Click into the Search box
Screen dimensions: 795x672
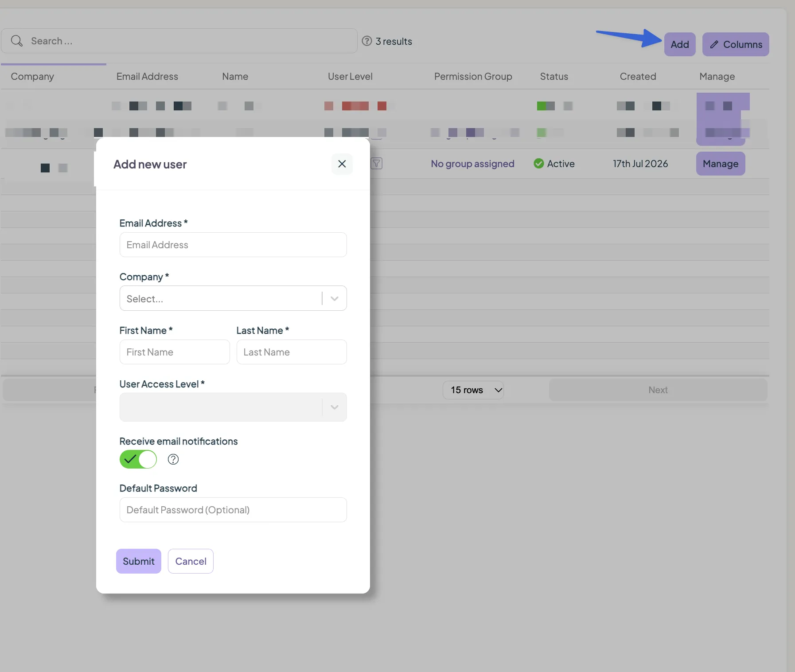click(179, 41)
